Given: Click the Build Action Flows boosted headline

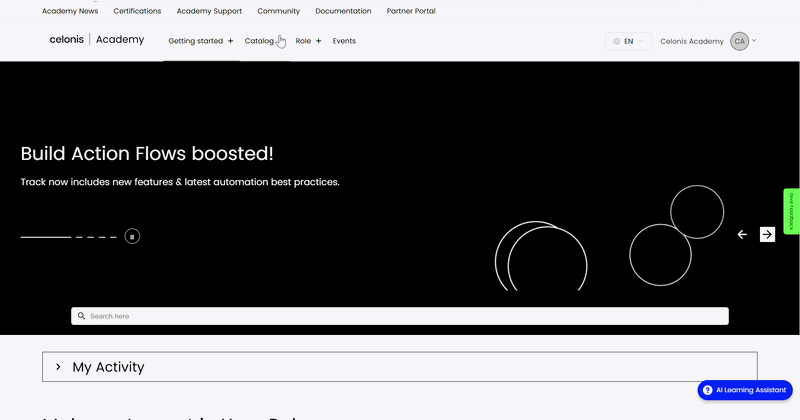Looking at the screenshot, I should click(x=147, y=154).
